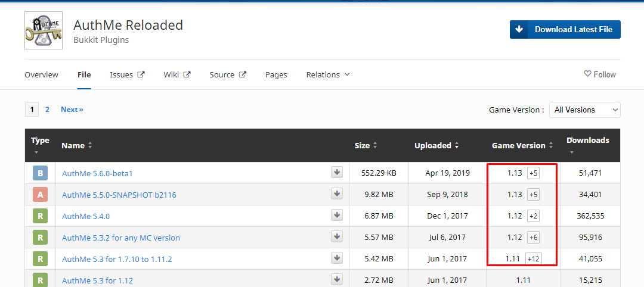Viewport: 644px width, 287px height.
Task: Open AuthMe 5.4.0 file link
Action: tap(86, 217)
